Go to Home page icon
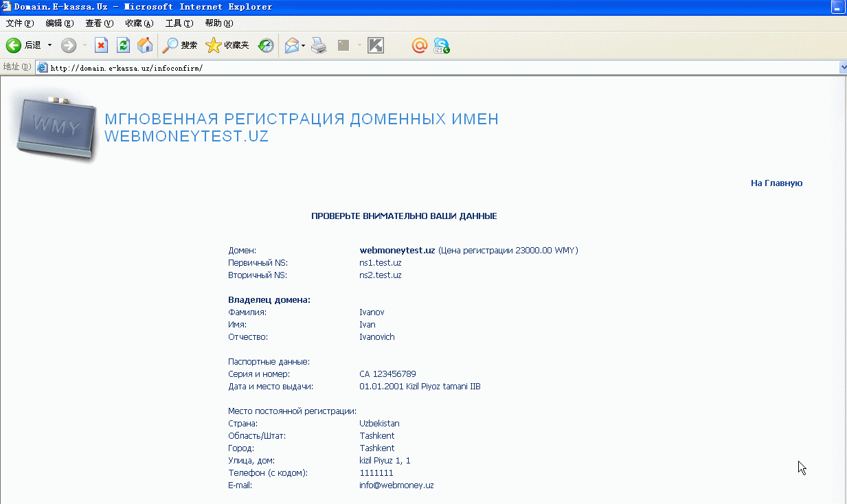847x504 pixels. (145, 45)
